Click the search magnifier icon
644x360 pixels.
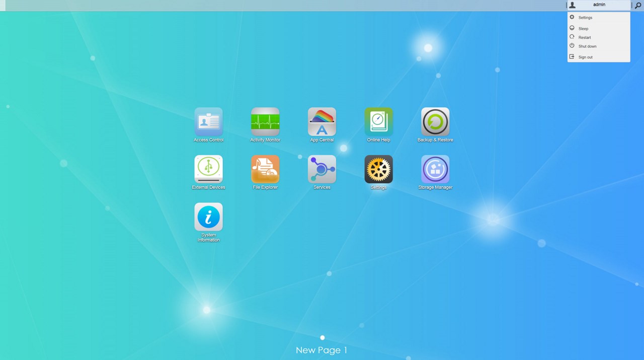point(638,5)
